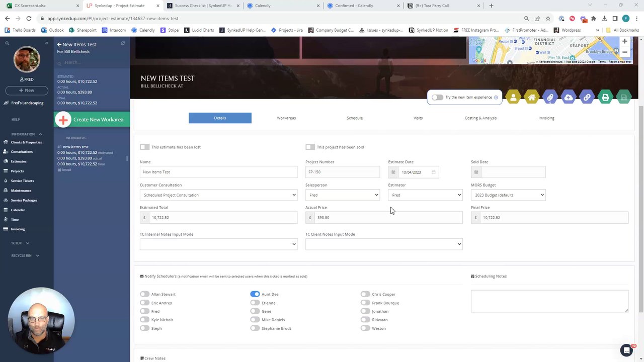Open the Estimator dropdown
The height and width of the screenshot is (362, 644).
(x=425, y=195)
